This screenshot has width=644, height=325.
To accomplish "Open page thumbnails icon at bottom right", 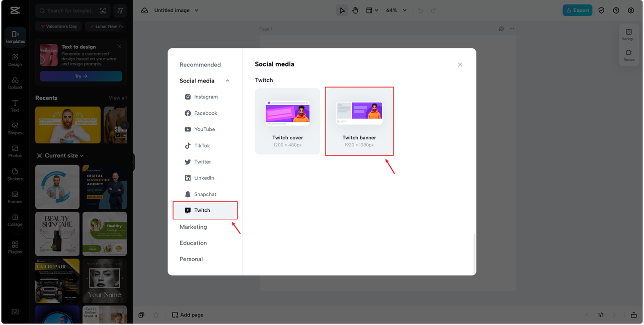I will click(x=634, y=315).
